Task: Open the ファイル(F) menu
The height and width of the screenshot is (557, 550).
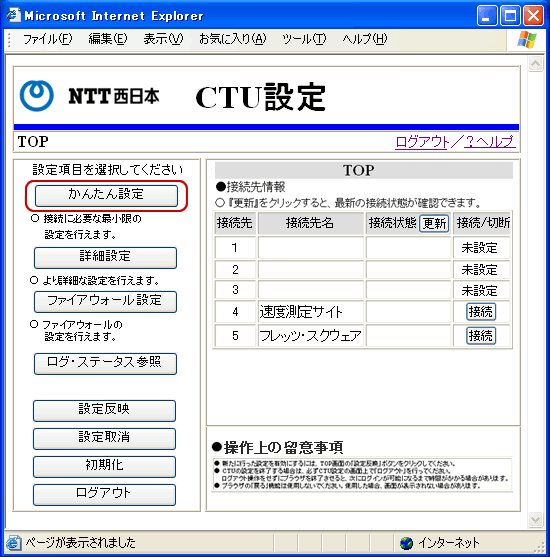Action: pos(48,39)
